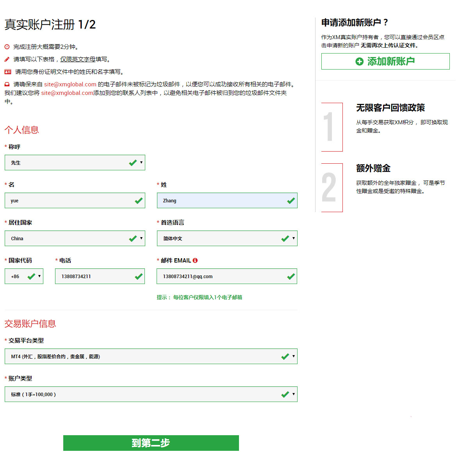Click the hint text 每位客户仅限填入1个电子邮箱

point(208,297)
